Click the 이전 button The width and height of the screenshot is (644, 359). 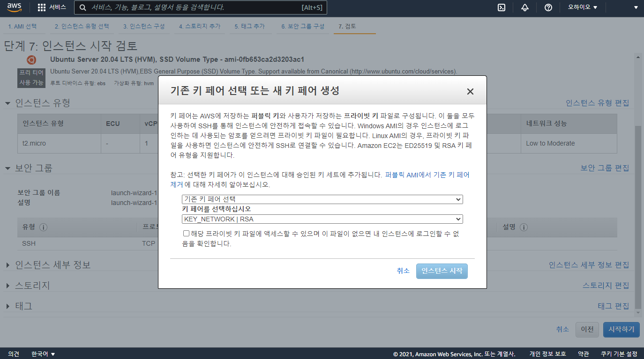(x=587, y=330)
